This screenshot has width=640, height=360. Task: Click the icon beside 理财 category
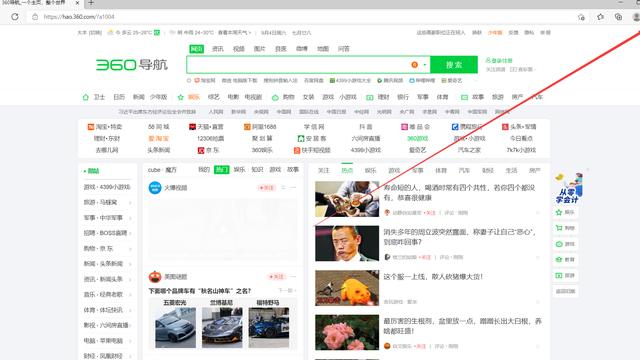click(x=370, y=97)
